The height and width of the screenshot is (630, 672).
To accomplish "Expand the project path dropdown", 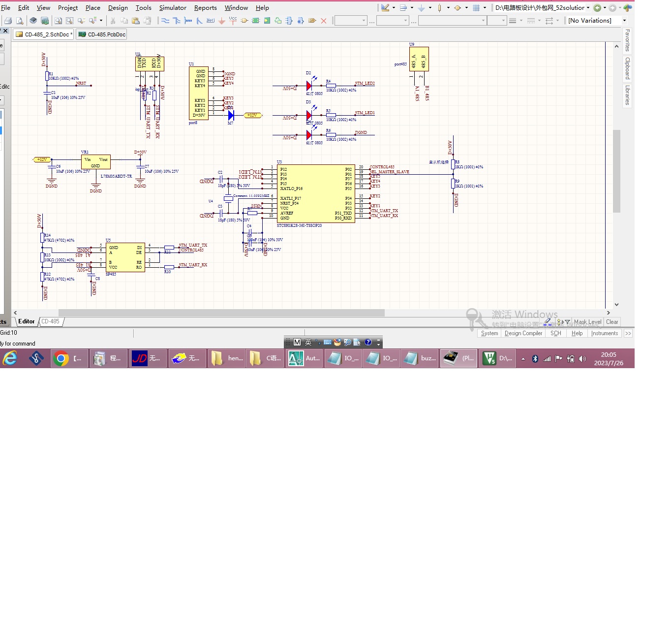I will tap(588, 8).
